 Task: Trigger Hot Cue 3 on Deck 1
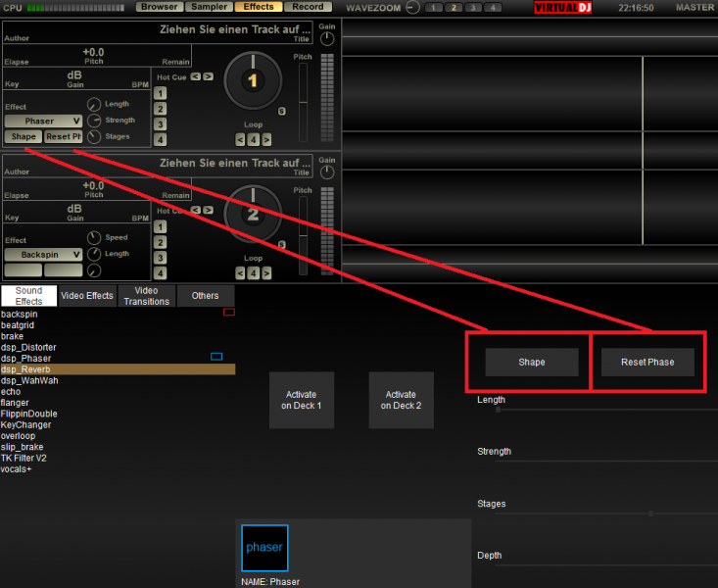point(160,124)
